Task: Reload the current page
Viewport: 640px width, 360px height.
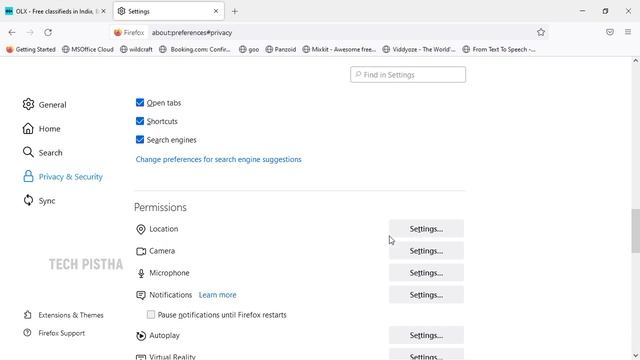Action: (48, 32)
